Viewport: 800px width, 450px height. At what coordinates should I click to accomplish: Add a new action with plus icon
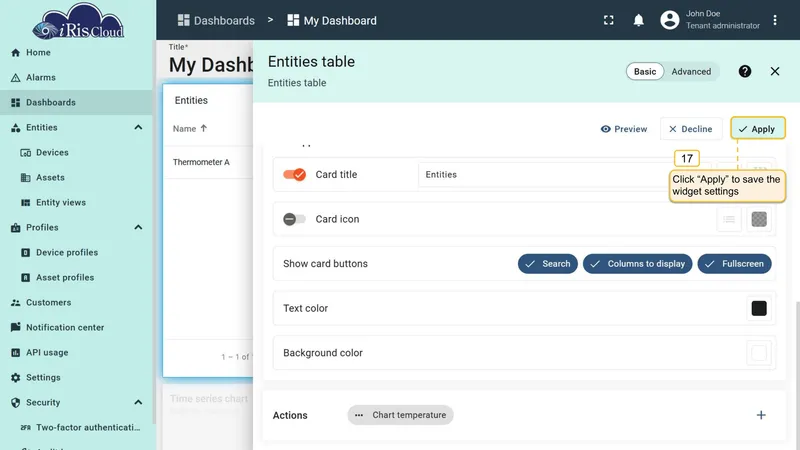(x=761, y=415)
